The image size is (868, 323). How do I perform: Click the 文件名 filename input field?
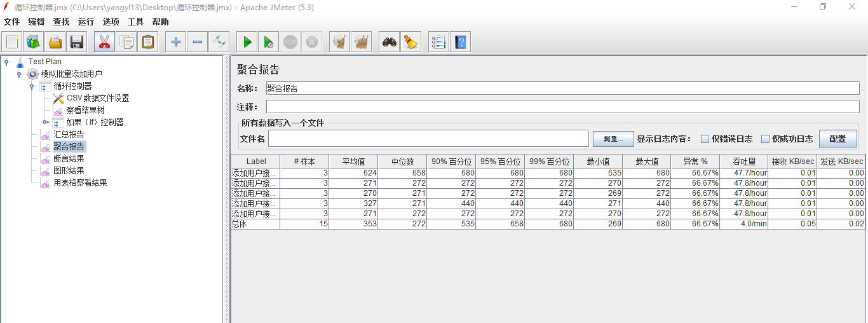[429, 139]
